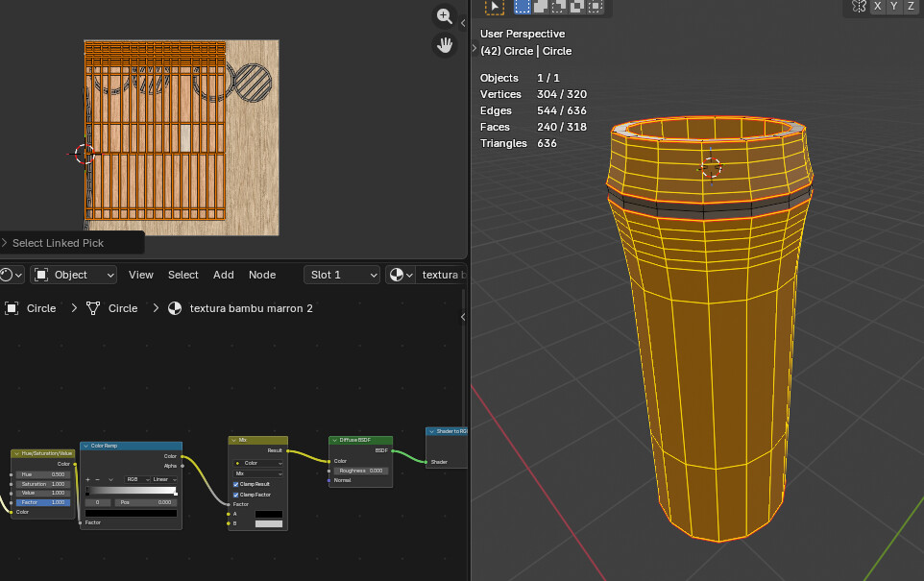
Task: Open the Mix node data type Color dropdown
Action: coord(258,463)
